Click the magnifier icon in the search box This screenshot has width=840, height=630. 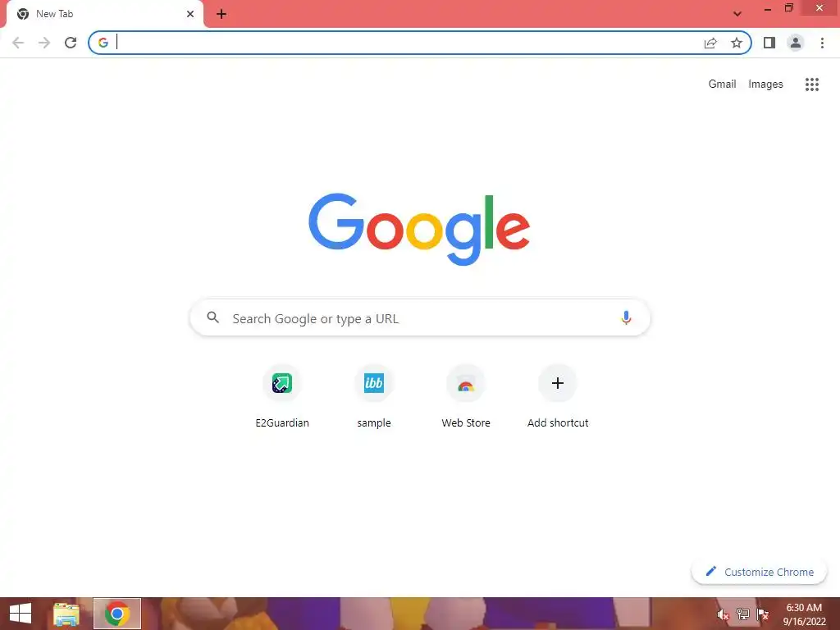point(212,317)
